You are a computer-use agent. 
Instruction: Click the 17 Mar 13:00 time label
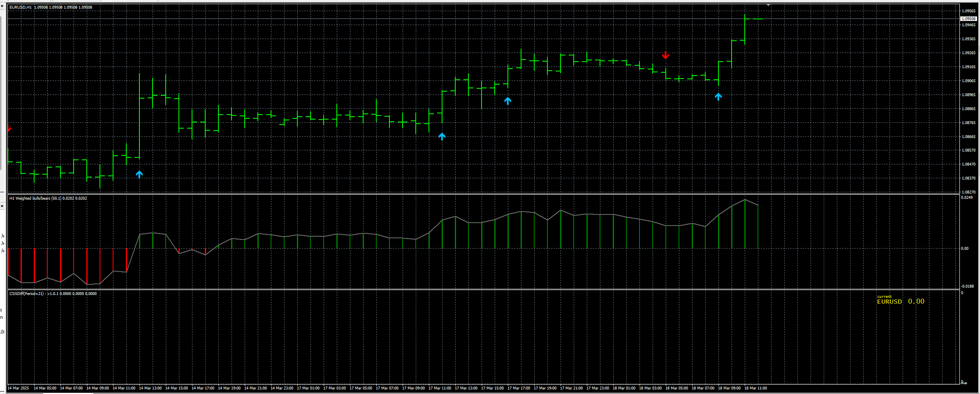(466, 388)
